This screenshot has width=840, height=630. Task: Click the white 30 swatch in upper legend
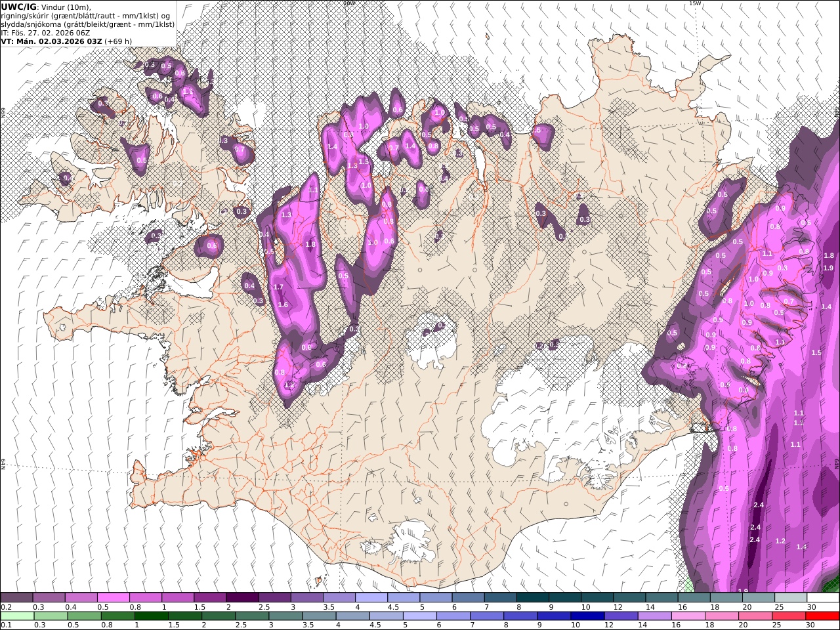click(x=822, y=598)
